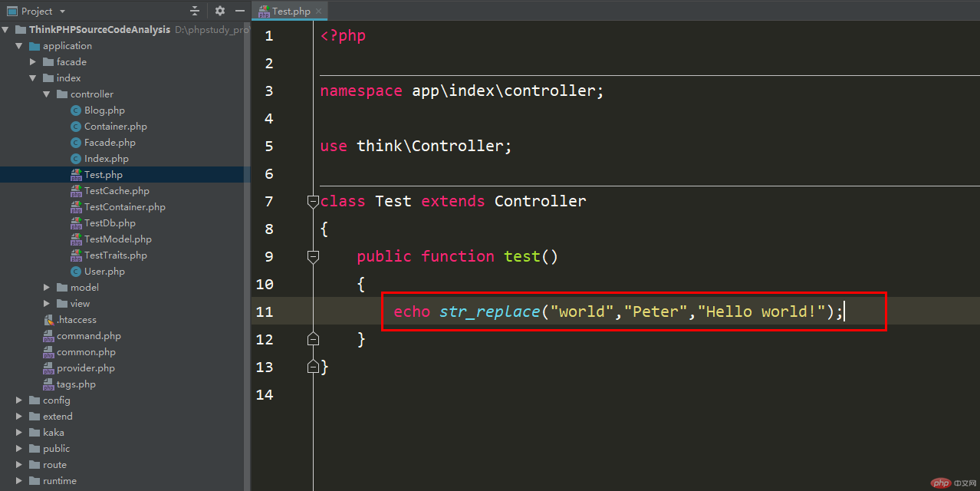Click the .htaccess file icon
Viewport: 980px width, 491px height.
click(x=48, y=319)
